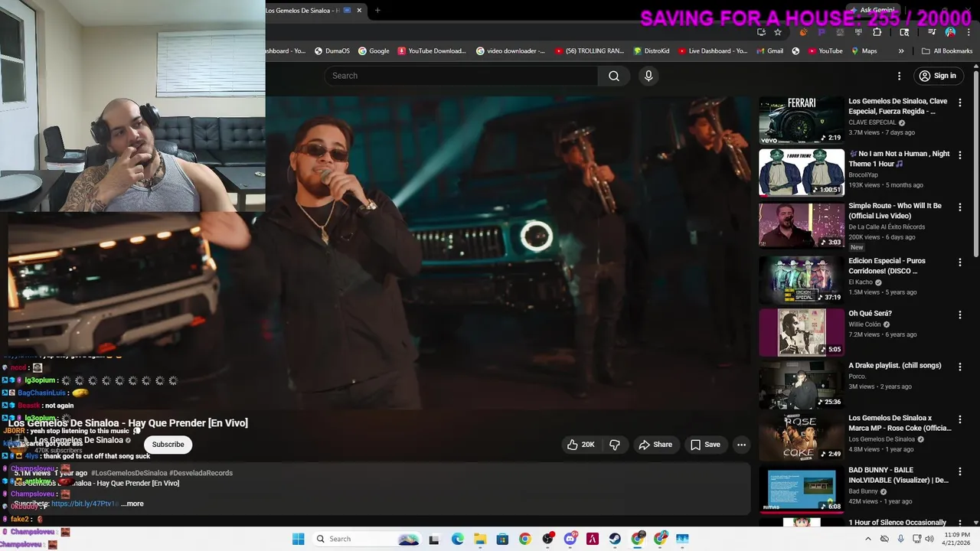Click the taskbar volume speaker icon
This screenshot has height=551, width=980.
(929, 539)
